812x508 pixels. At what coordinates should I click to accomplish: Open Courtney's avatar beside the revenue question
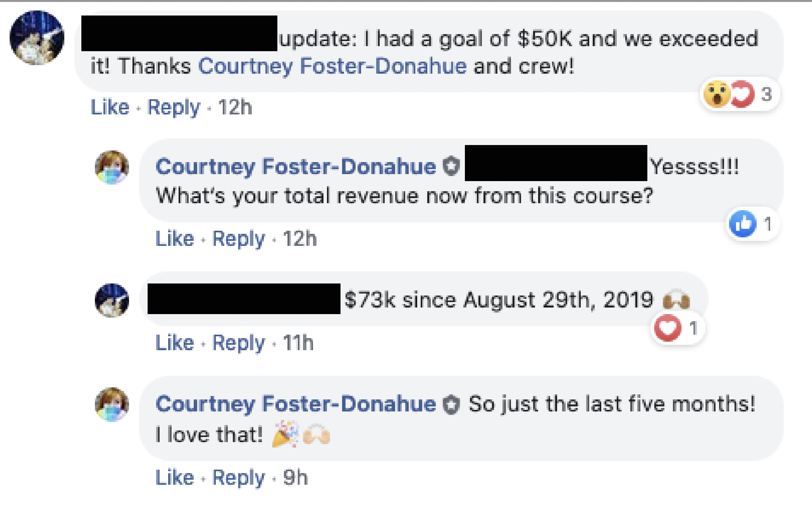(112, 167)
